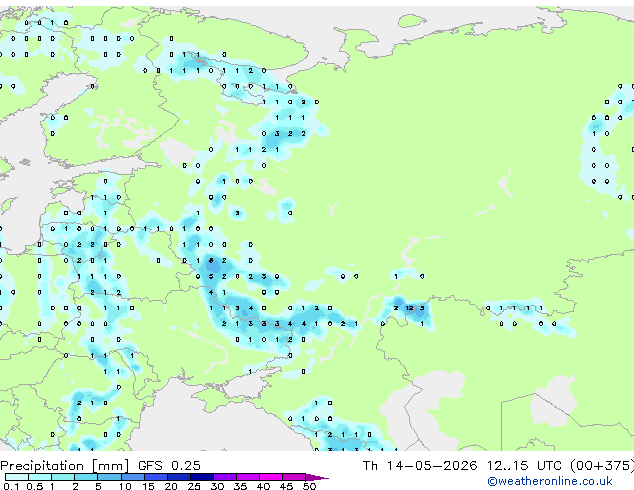Image resolution: width=634 pixels, height=490 pixels.
Task: Click the 5–10 mm legend color swatch
Action: pos(109,477)
